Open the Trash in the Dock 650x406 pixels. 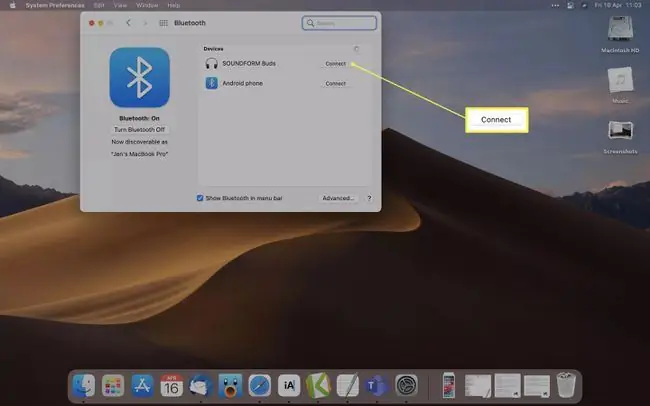tap(566, 385)
